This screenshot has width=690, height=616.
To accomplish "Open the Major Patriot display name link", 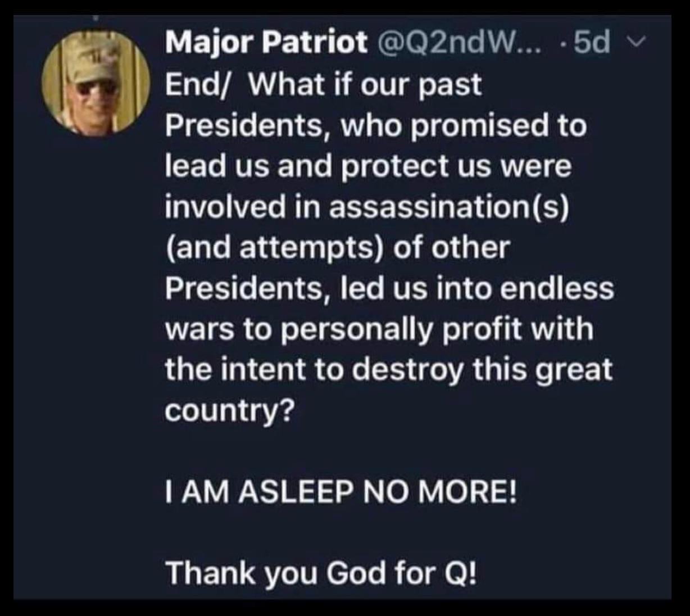I will coord(266,44).
